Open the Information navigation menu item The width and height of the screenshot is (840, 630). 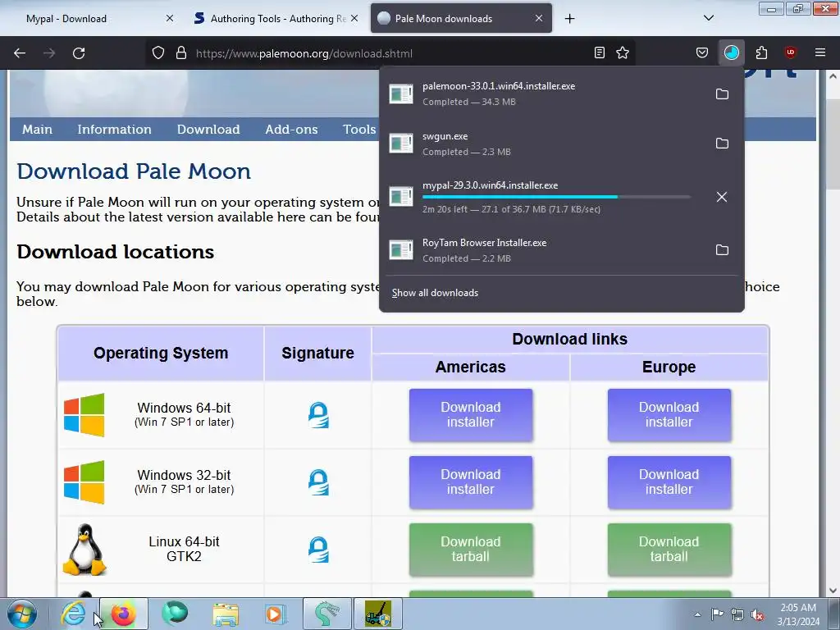pyautogui.click(x=114, y=129)
